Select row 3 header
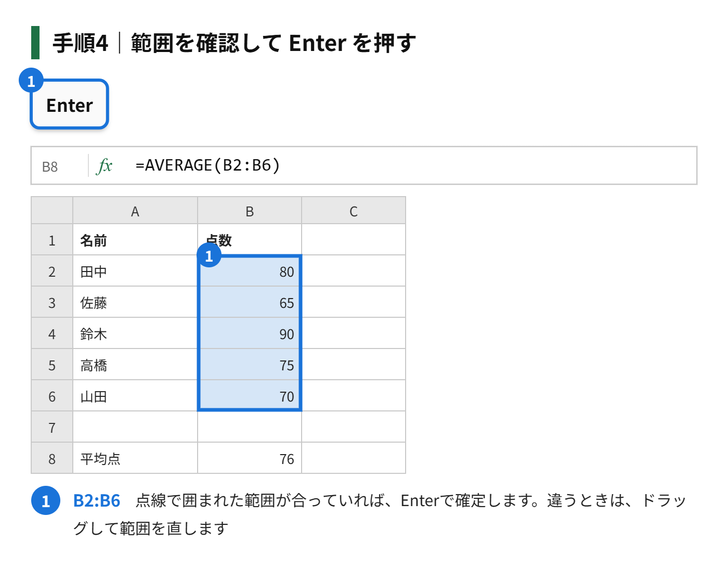 point(52,302)
